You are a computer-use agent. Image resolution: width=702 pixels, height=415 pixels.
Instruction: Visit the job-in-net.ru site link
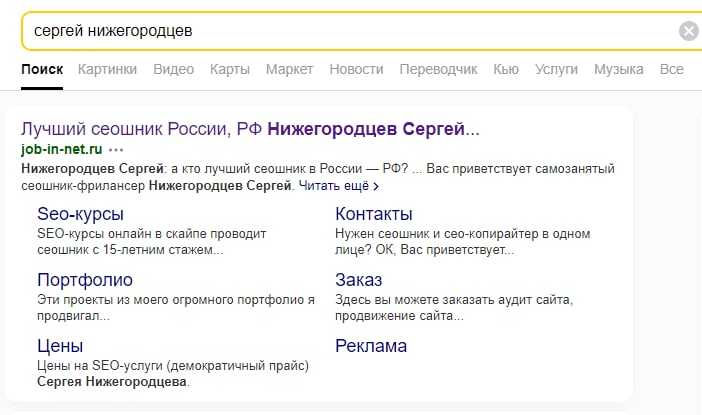62,149
